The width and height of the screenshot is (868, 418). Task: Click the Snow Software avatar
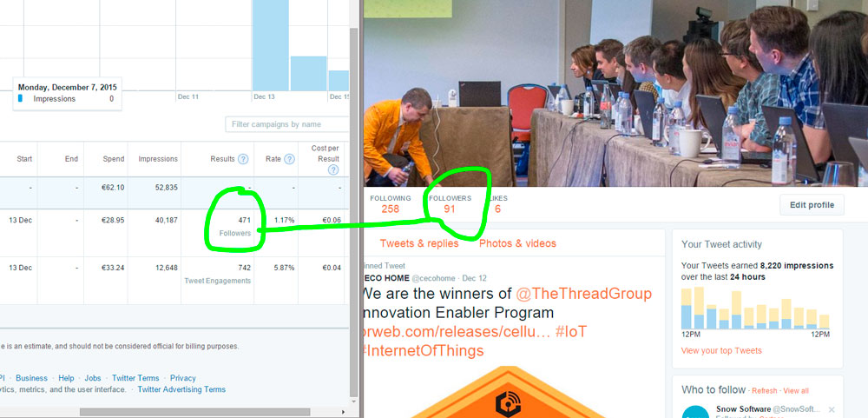tap(695, 412)
